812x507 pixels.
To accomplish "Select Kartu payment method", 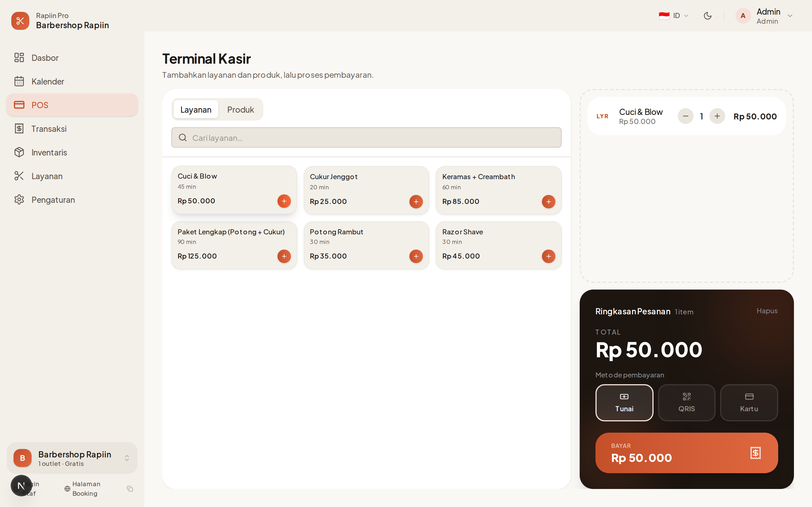I will click(749, 403).
